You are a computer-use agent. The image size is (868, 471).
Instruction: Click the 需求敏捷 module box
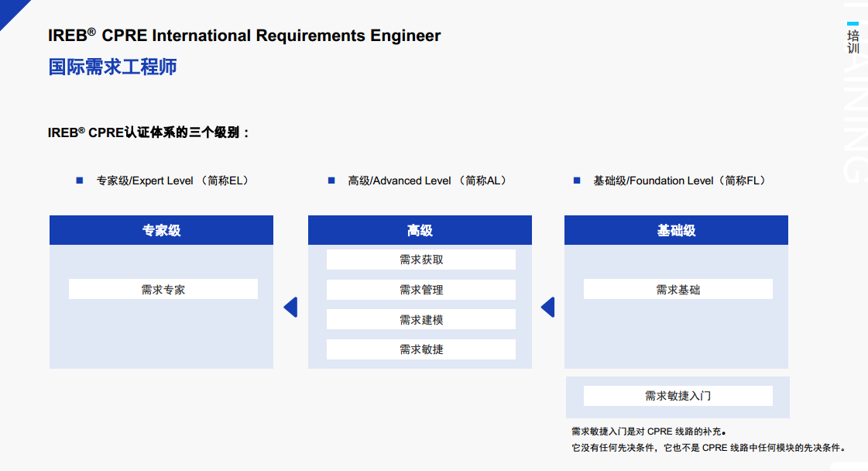420,349
